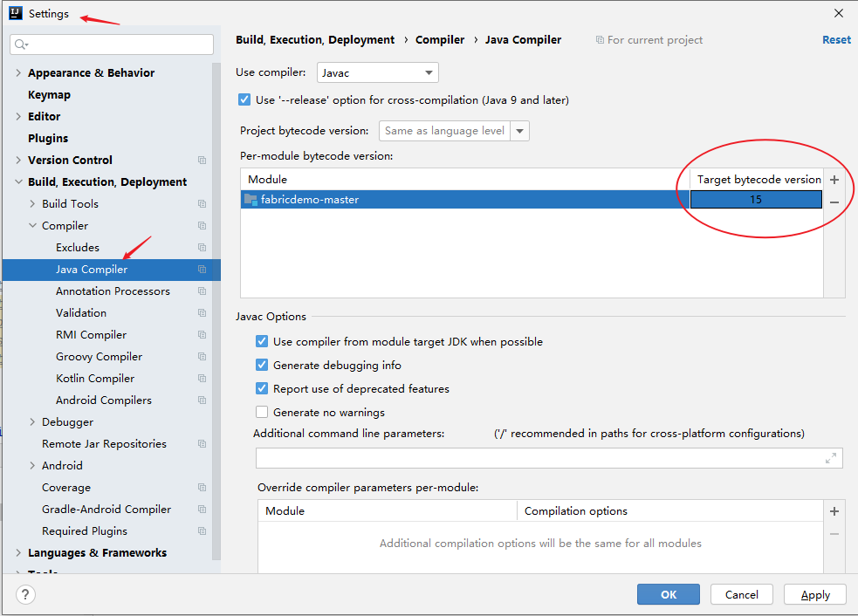Click the Target bytecode version cell showing 15
Viewport: 858px width, 616px height.
(x=755, y=199)
